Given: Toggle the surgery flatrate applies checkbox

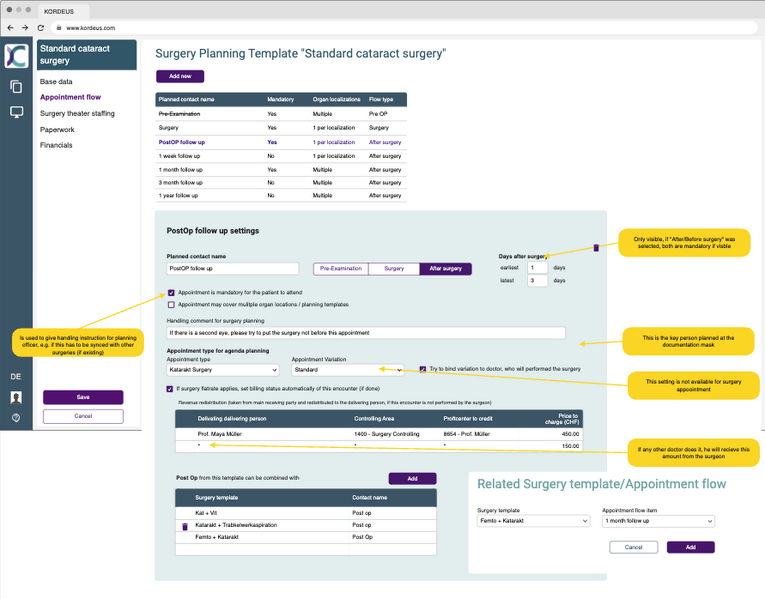Looking at the screenshot, I should [x=171, y=388].
